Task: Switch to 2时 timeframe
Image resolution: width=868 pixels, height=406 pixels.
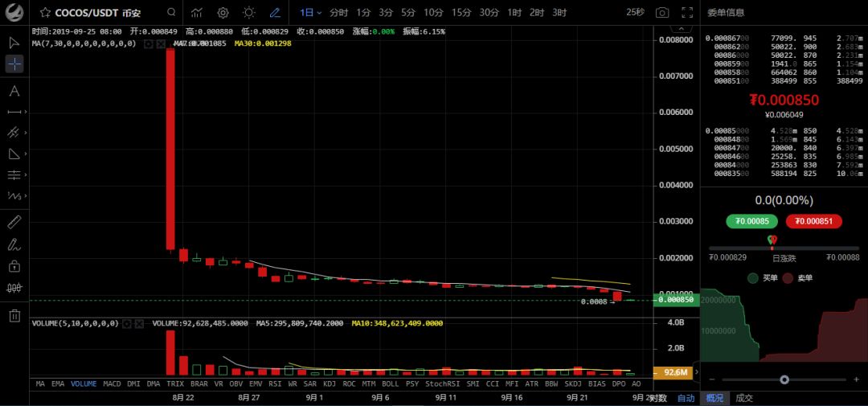Action: (536, 12)
